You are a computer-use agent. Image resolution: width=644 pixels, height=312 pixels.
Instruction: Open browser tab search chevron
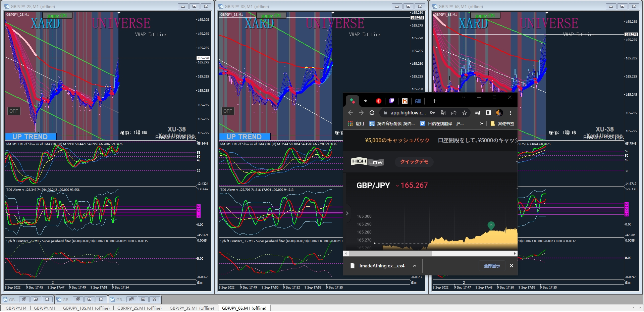463,97
